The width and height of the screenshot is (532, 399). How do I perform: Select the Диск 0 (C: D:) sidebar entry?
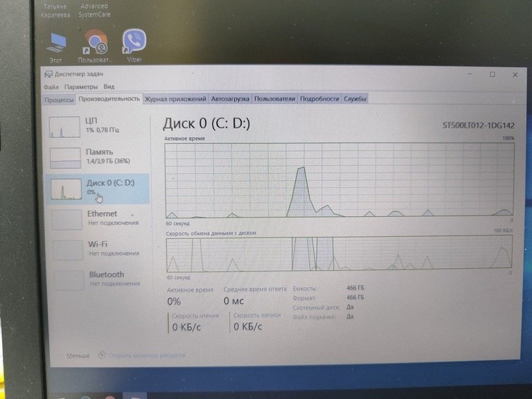click(98, 188)
